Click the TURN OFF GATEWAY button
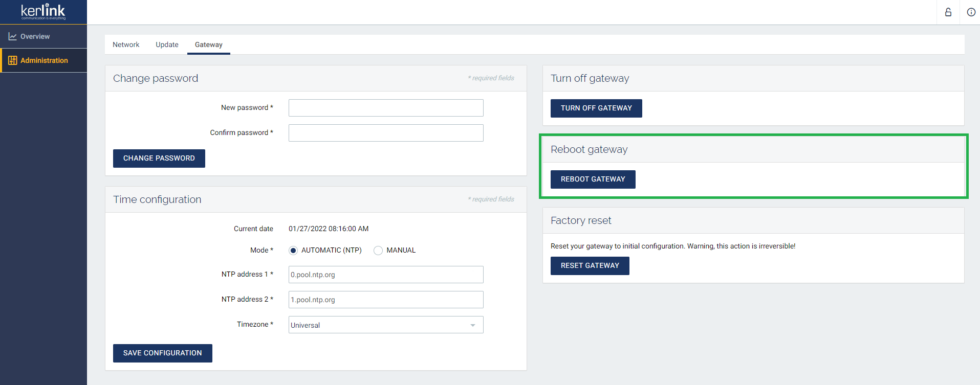 596,108
